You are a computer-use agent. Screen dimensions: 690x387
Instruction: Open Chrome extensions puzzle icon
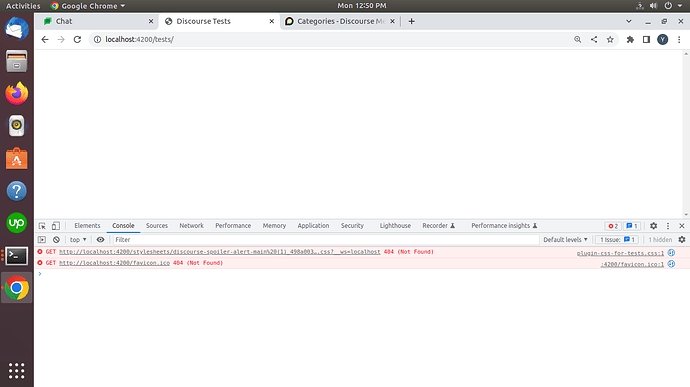coord(630,40)
